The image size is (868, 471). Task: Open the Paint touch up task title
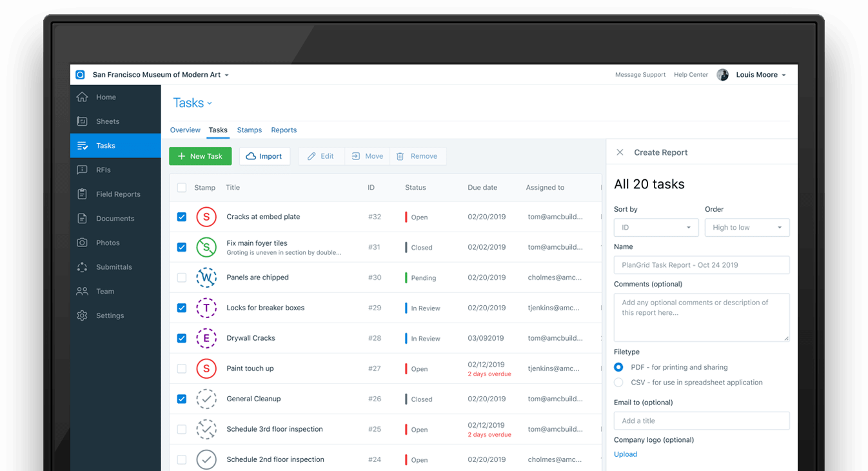pos(250,368)
